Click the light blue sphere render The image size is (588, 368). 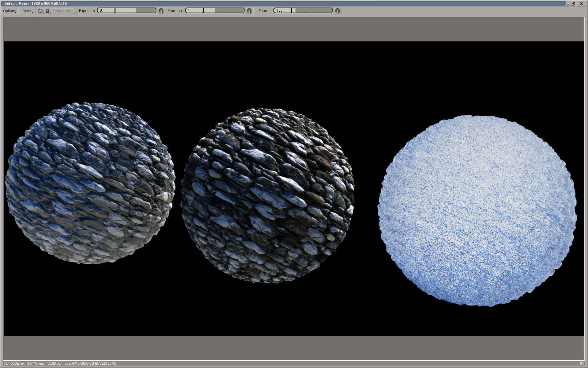477,211
